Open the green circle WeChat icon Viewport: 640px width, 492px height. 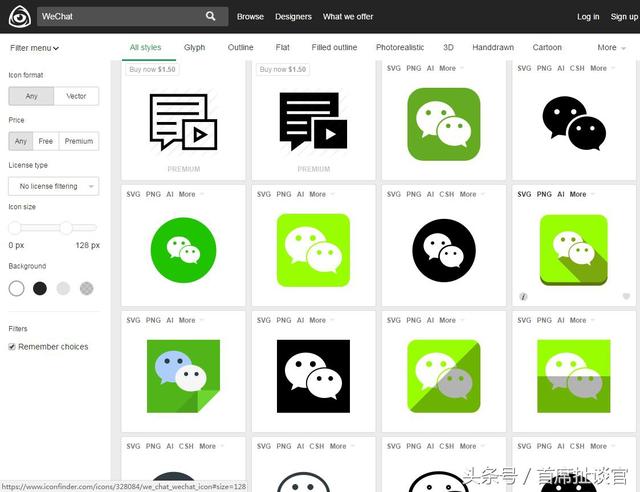pyautogui.click(x=183, y=250)
